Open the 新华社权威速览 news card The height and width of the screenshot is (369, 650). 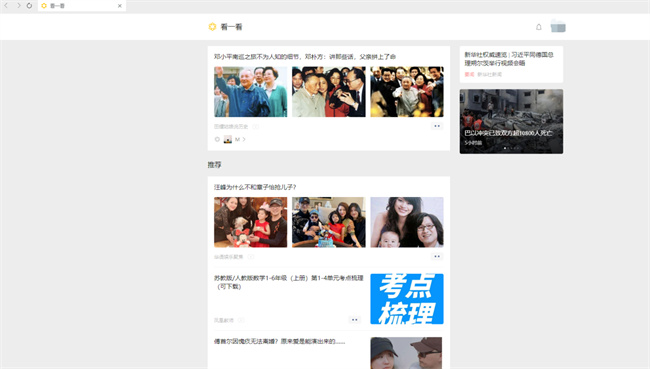coord(511,64)
